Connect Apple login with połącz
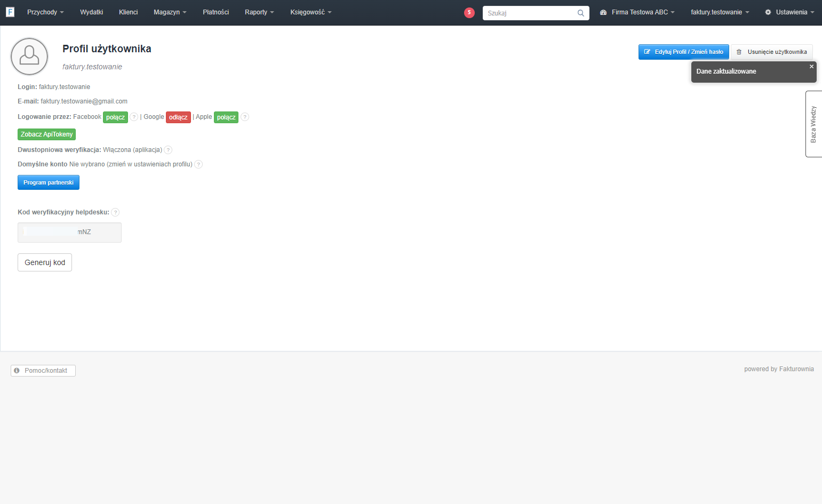Screen dimensions: 822x504 pyautogui.click(x=226, y=117)
